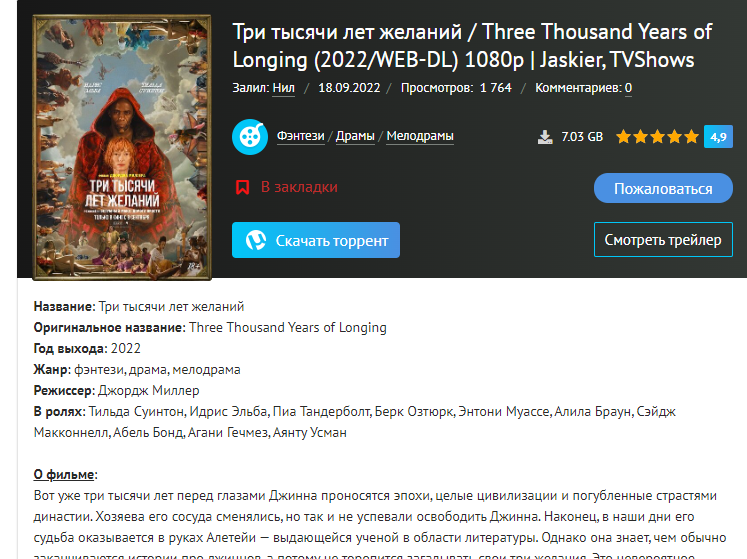Click the red bookmark icon
Viewport: 747px width, 559px height.
point(242,187)
